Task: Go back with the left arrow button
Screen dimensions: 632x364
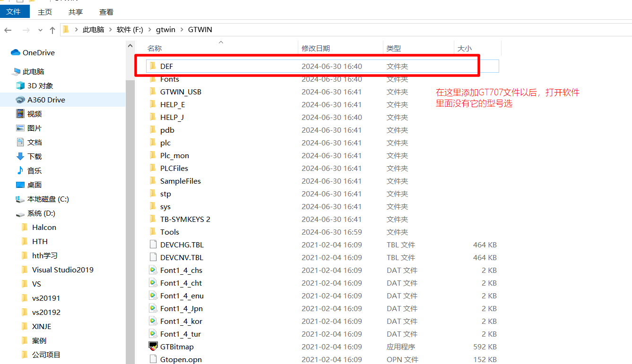Action: (8, 30)
